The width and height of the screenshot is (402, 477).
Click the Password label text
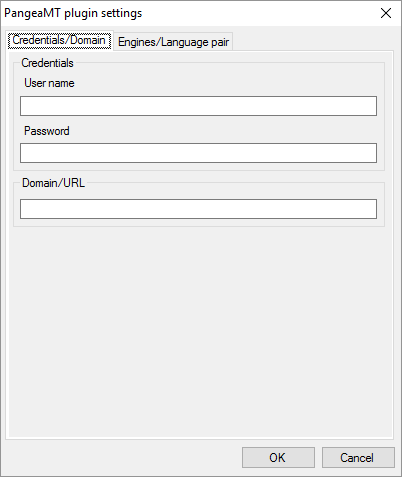[47, 131]
